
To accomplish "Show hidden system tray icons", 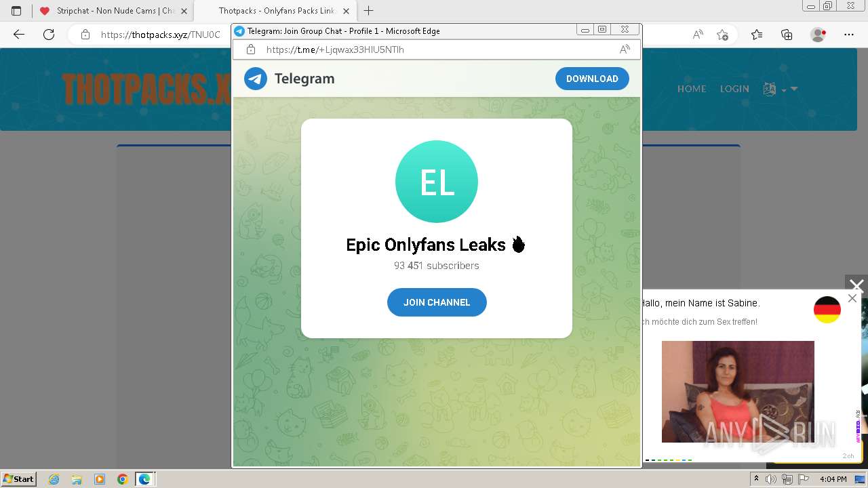I will [x=757, y=479].
